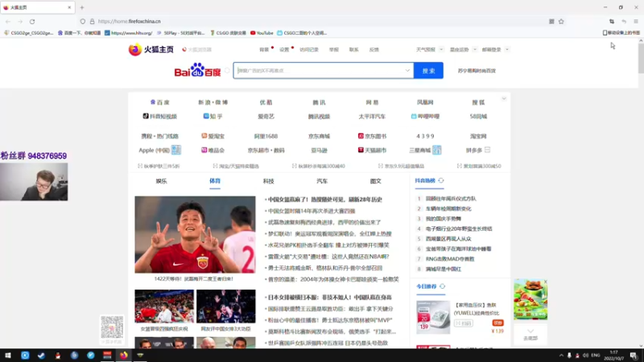Open hot list item RNG击败MAD夺首胜
This screenshot has width=644, height=362.
(450, 259)
